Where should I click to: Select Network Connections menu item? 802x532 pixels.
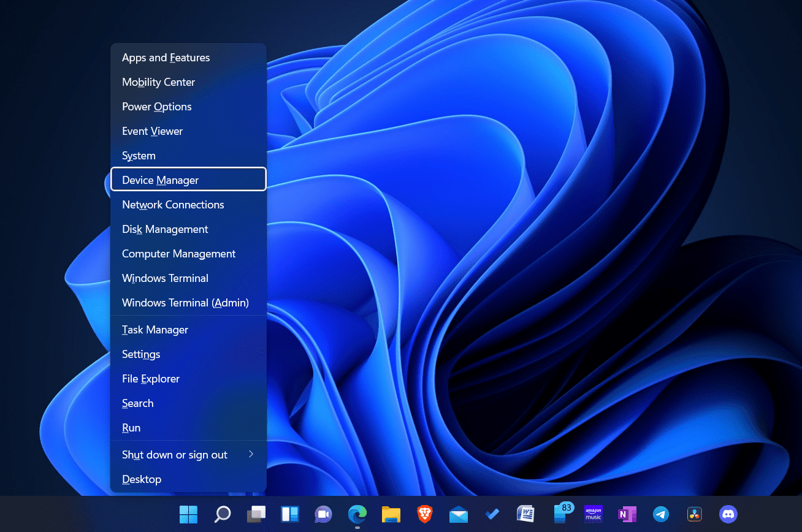[x=173, y=205]
